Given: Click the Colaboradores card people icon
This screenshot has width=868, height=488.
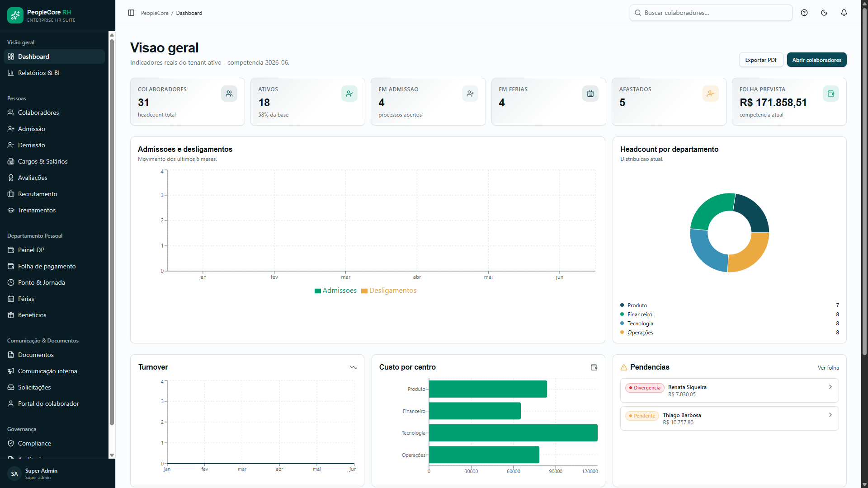Looking at the screenshot, I should tap(229, 94).
